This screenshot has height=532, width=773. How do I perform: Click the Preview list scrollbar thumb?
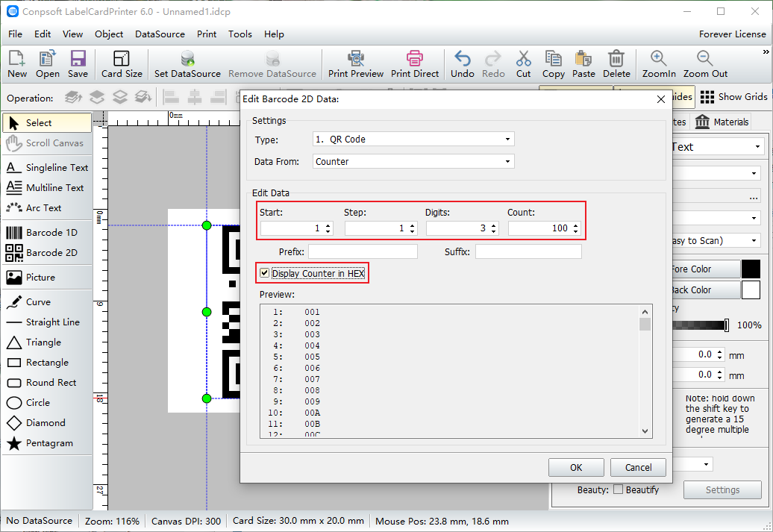[645, 325]
